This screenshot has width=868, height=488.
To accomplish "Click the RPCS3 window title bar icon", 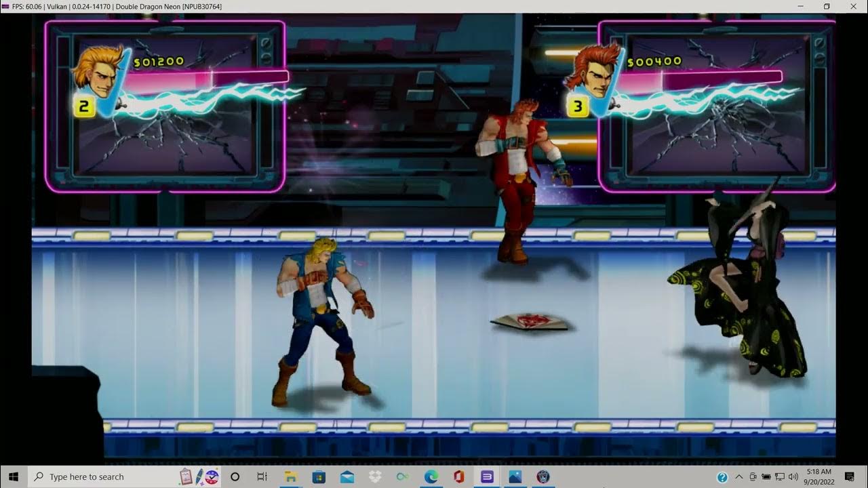I will [5, 6].
